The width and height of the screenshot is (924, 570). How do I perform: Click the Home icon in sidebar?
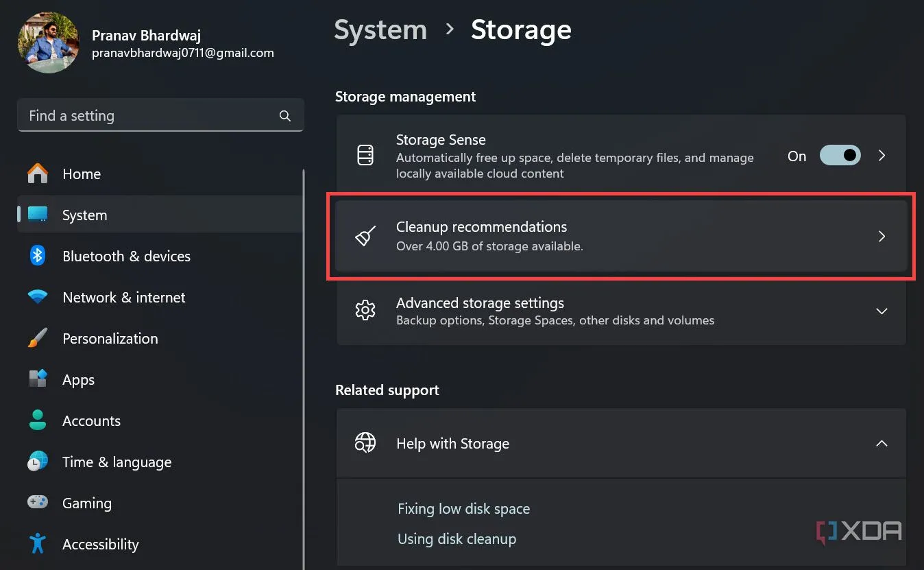[38, 174]
